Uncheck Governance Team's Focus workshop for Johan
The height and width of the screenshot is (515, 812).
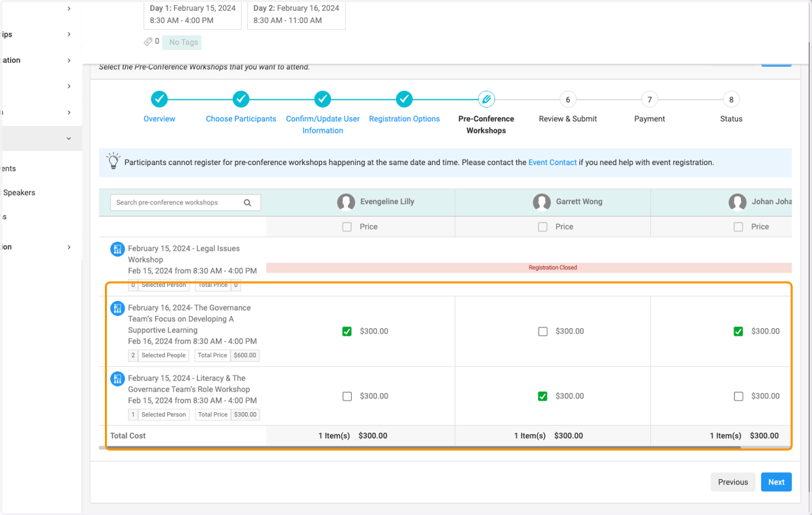pyautogui.click(x=738, y=332)
